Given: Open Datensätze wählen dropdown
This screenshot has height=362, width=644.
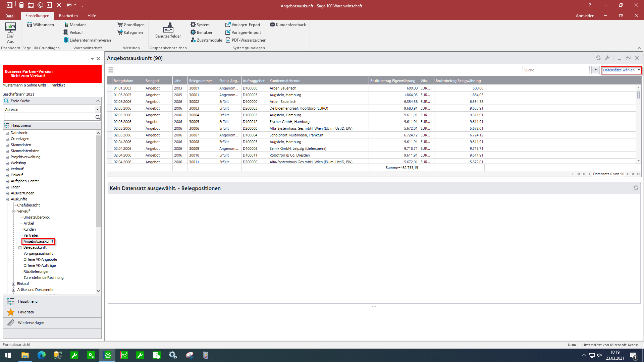Looking at the screenshot, I should click(621, 70).
